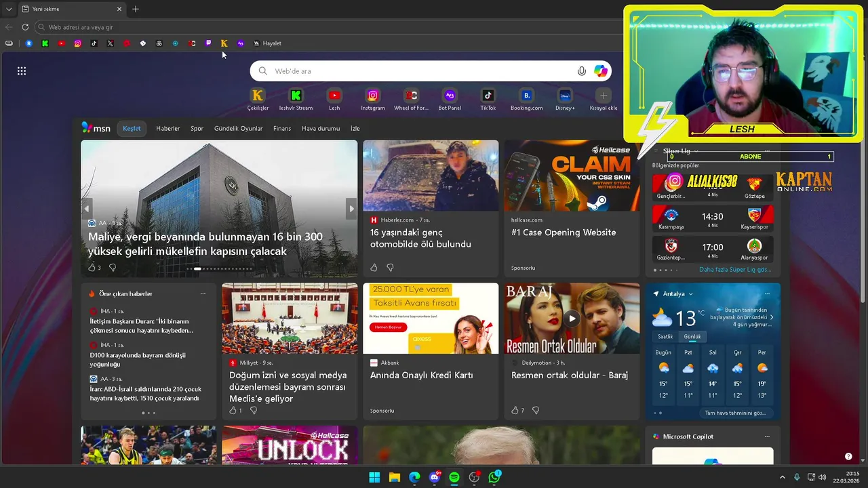Open the X bookmark in bookmarks bar
This screenshot has height=488, width=868.
click(x=110, y=43)
